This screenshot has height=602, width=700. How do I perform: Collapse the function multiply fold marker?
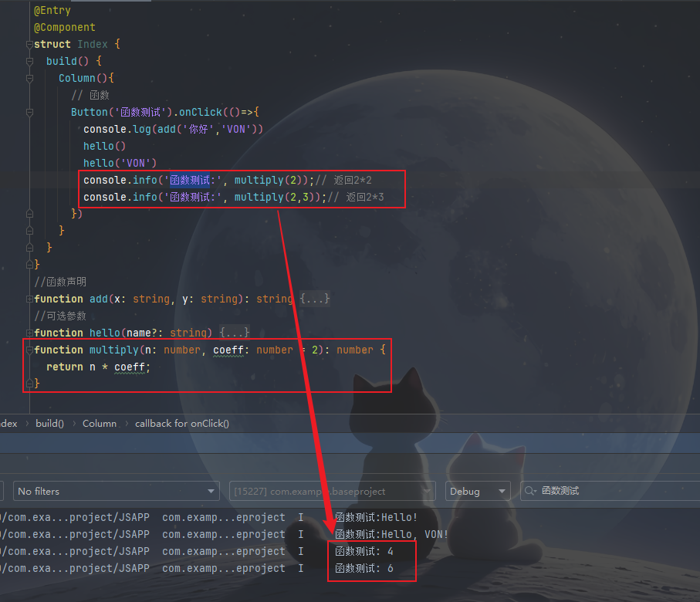(x=29, y=350)
